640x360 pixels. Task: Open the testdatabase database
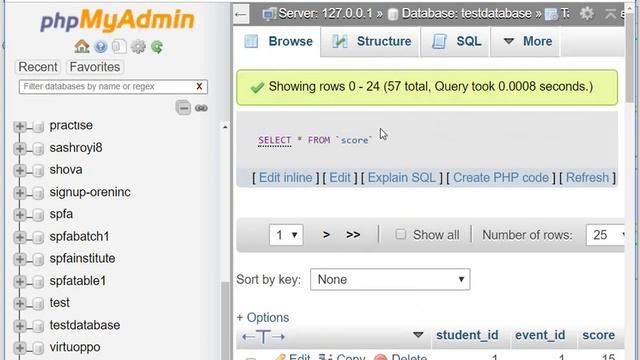coord(85,325)
